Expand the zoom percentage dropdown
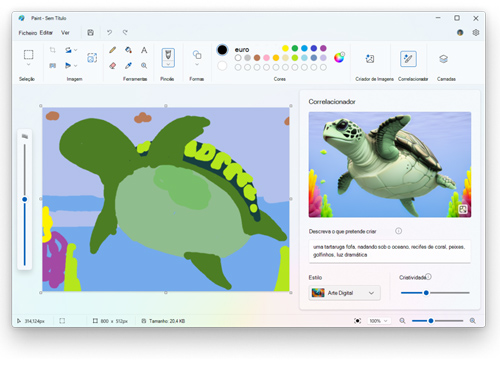This screenshot has width=500, height=376. coord(378,321)
